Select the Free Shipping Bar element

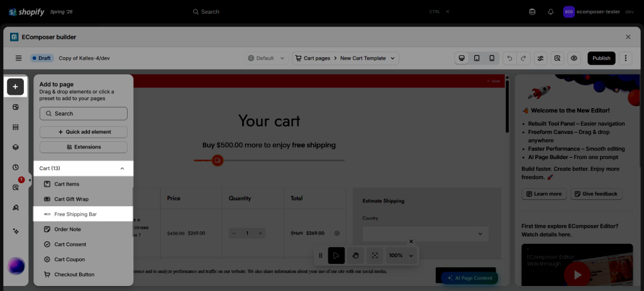pos(83,214)
